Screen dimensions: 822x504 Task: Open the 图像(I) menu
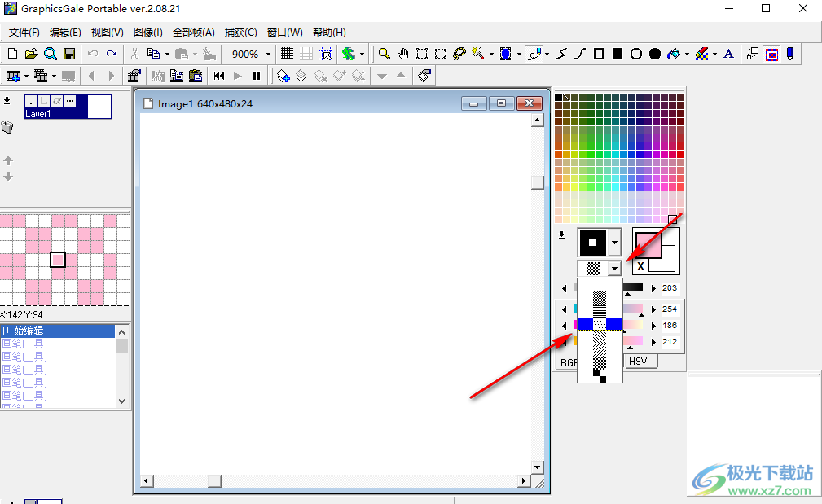coord(147,33)
